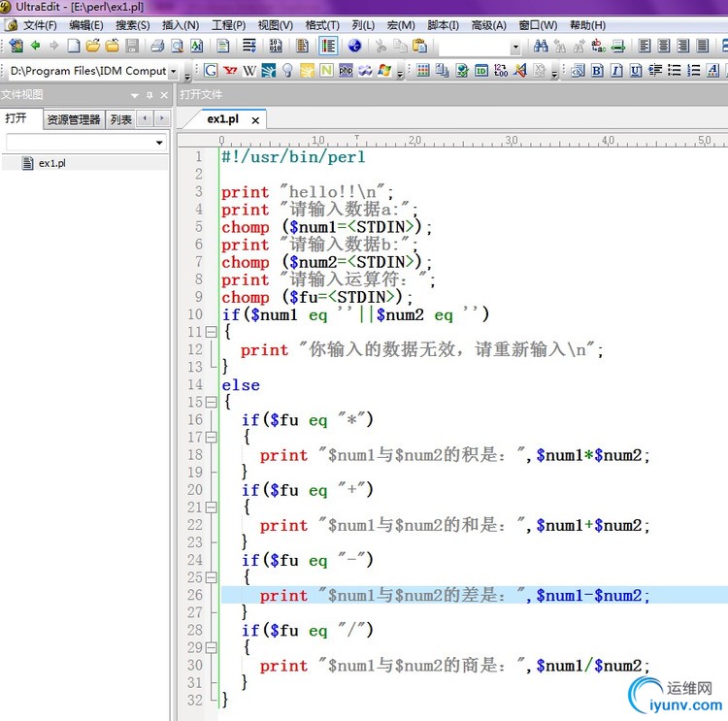The width and height of the screenshot is (728, 721).
Task: Open the 格式(T) menu
Action: (x=322, y=24)
